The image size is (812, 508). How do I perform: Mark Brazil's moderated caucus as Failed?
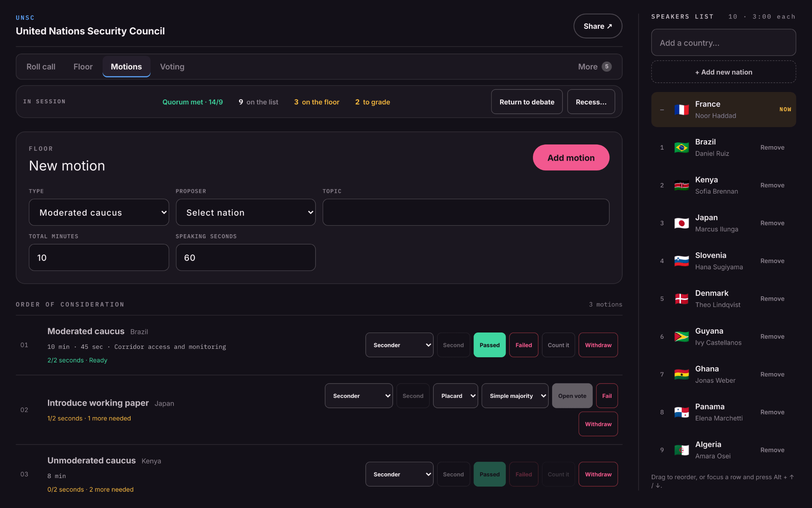click(x=523, y=345)
